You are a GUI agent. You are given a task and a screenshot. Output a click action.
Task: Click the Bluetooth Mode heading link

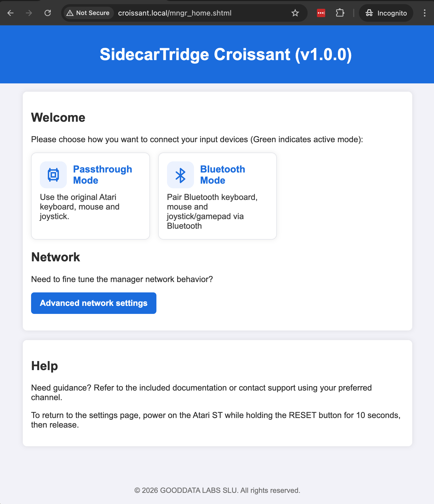pos(222,175)
